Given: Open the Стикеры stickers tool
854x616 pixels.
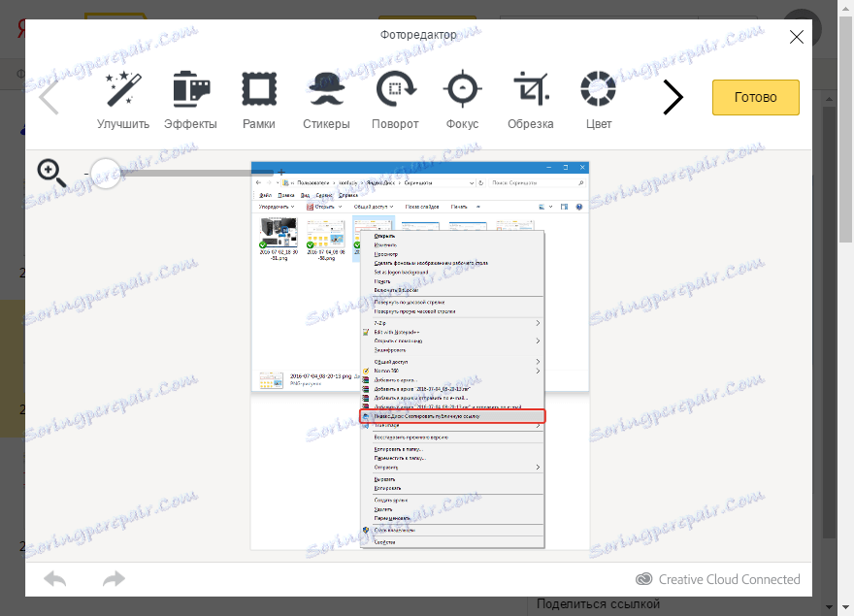Looking at the screenshot, I should (x=326, y=100).
